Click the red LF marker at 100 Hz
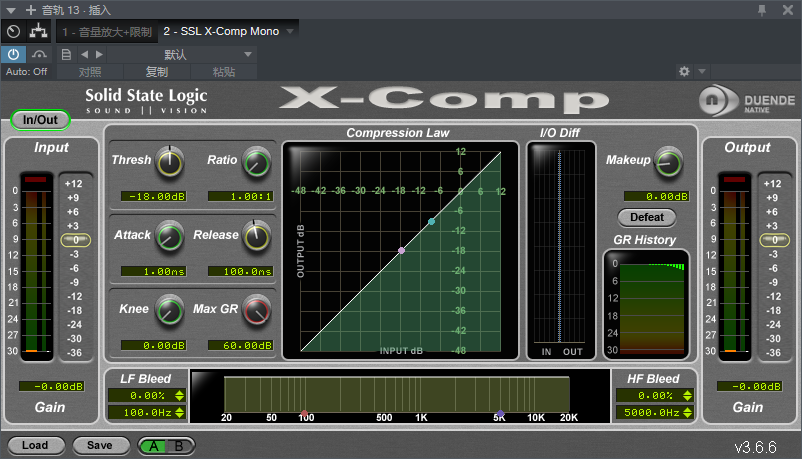The height and width of the screenshot is (459, 802). click(x=304, y=413)
